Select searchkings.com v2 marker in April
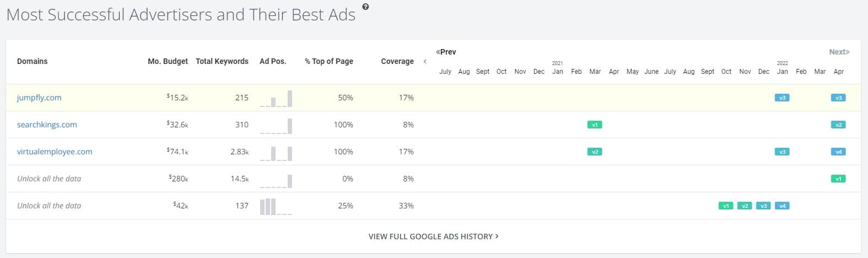The width and height of the screenshot is (868, 258). tap(838, 125)
